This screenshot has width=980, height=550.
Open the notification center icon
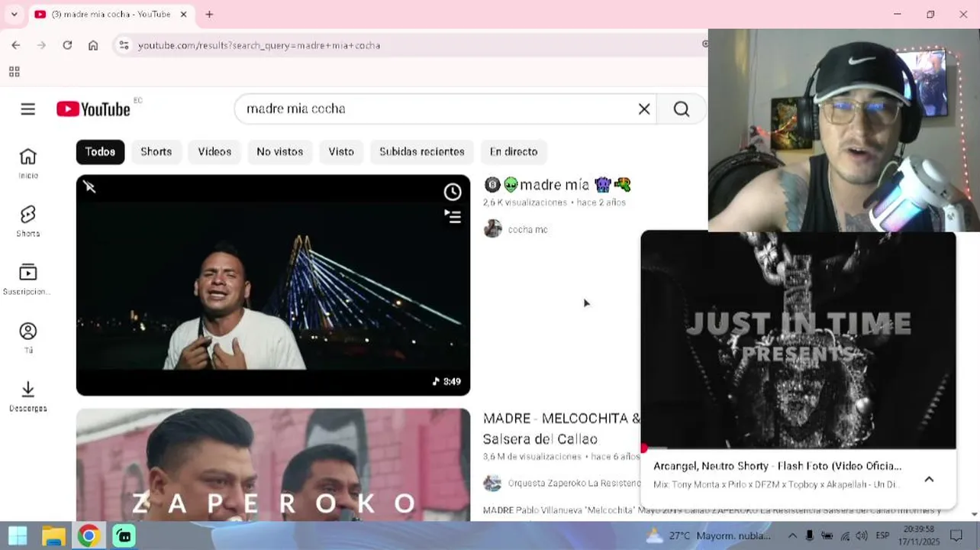[x=956, y=535]
